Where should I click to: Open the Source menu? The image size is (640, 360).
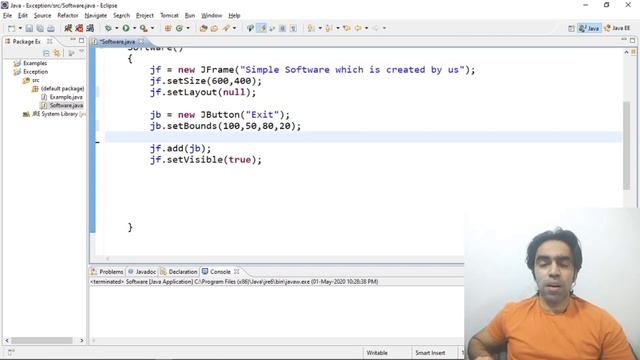point(42,16)
